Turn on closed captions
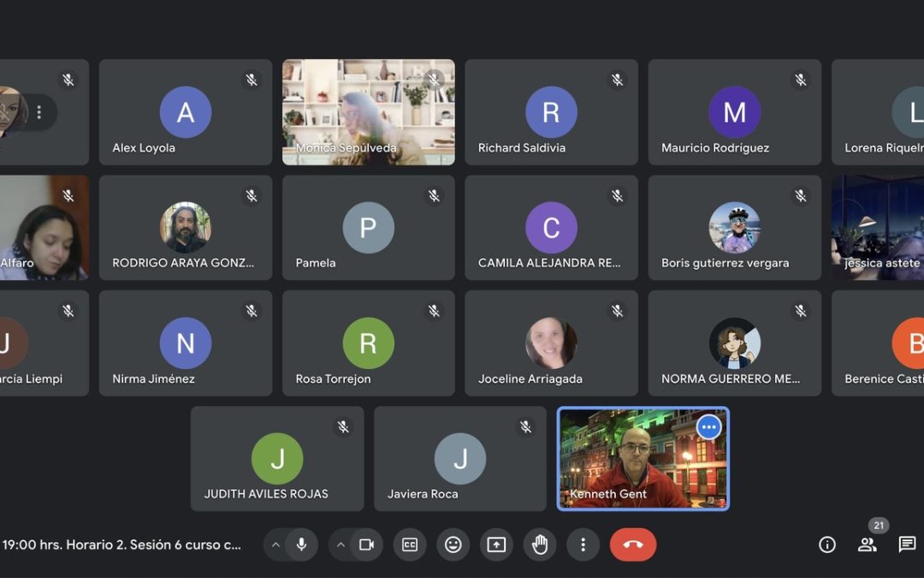The image size is (924, 578). click(x=410, y=545)
